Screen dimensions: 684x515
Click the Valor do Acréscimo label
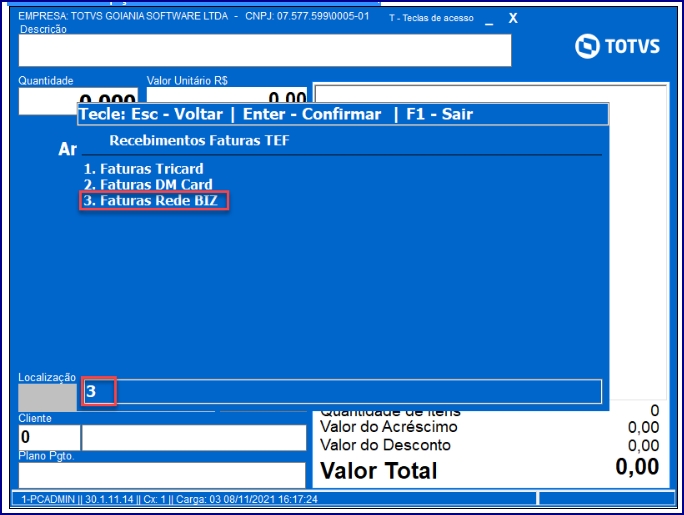pos(389,426)
